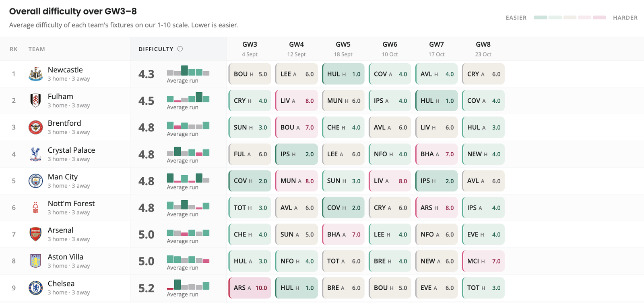The image size is (644, 303).
Task: Click Fulham's COV A 4.0 fixture
Action: click(x=483, y=101)
